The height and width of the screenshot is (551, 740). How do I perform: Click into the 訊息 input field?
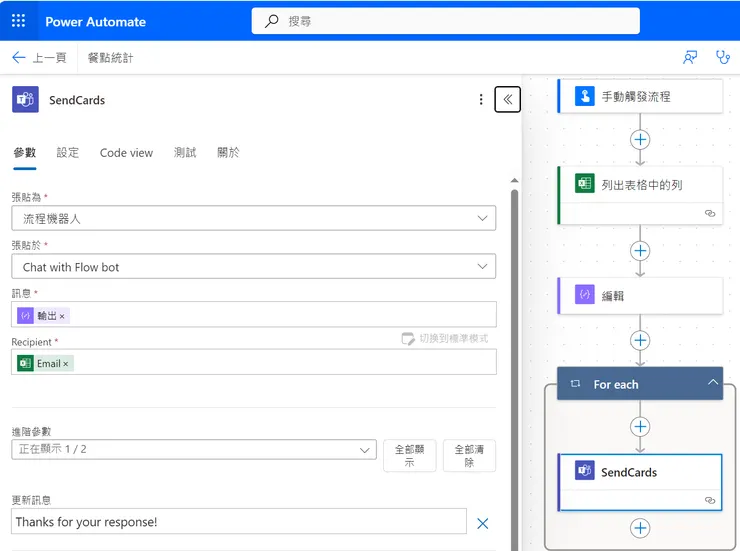click(254, 315)
